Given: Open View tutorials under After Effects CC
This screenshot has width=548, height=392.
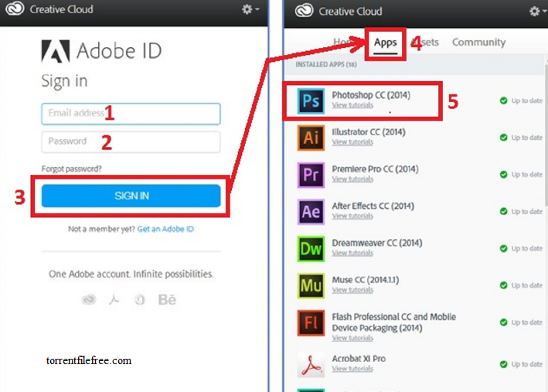Looking at the screenshot, I should [x=352, y=216].
